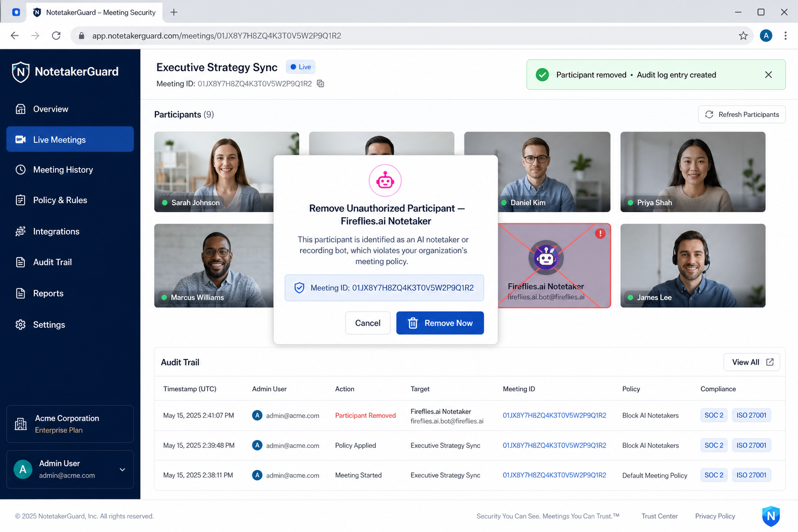Open the Acme Corporation organization card
This screenshot has width=798, height=532.
pos(70,424)
